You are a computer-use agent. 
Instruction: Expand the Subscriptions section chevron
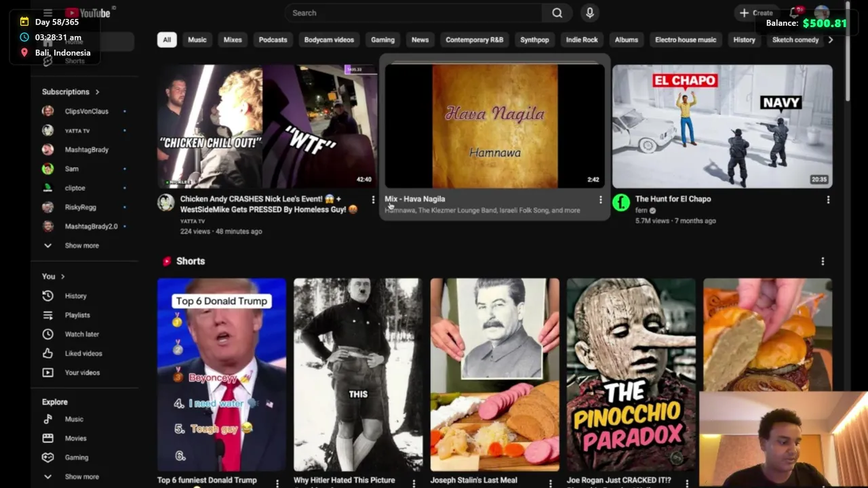[97, 91]
